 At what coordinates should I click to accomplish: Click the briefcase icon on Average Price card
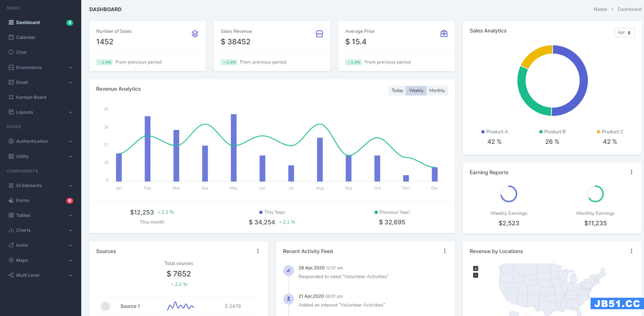point(444,34)
